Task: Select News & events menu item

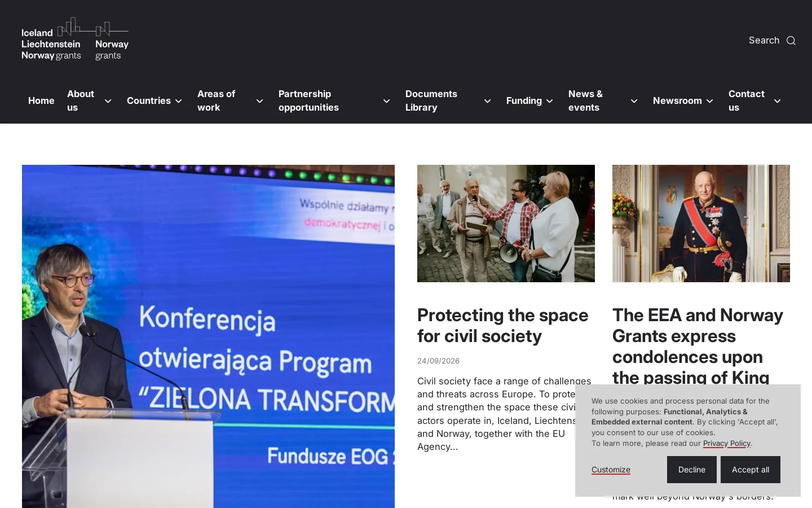Action: click(x=585, y=100)
